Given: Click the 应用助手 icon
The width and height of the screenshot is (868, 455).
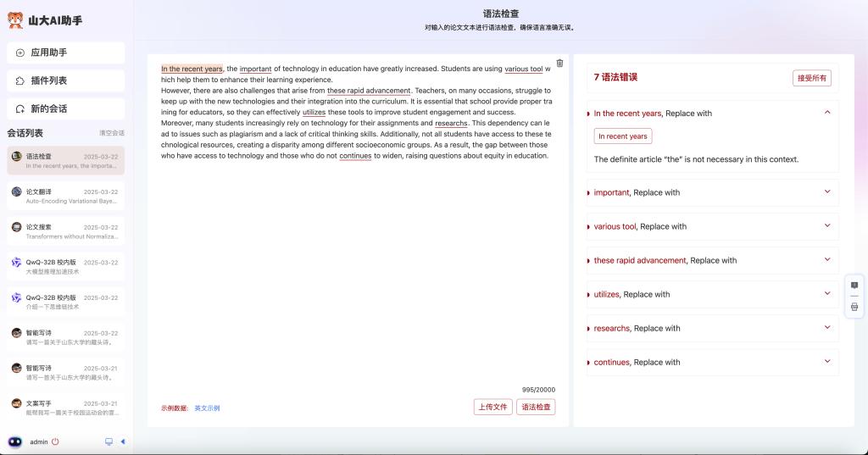Looking at the screenshot, I should [x=20, y=53].
